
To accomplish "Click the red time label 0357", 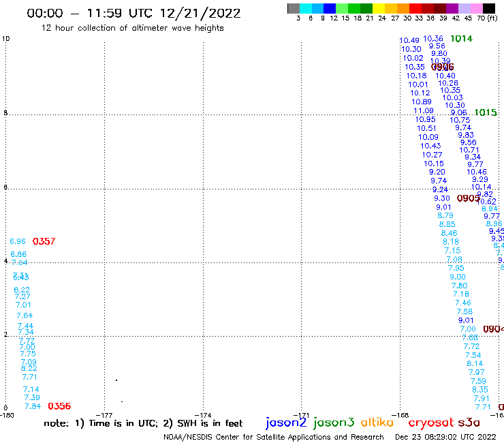I will pyautogui.click(x=44, y=241).
